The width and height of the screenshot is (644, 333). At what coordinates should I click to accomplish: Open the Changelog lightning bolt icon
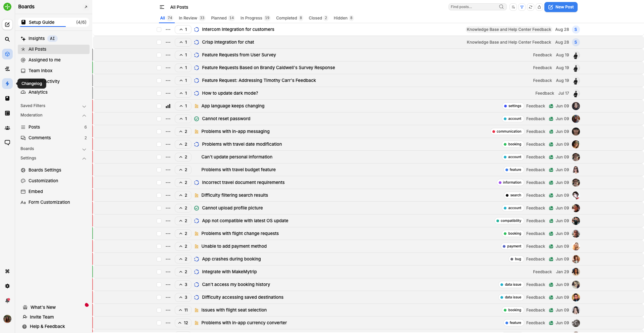7,84
